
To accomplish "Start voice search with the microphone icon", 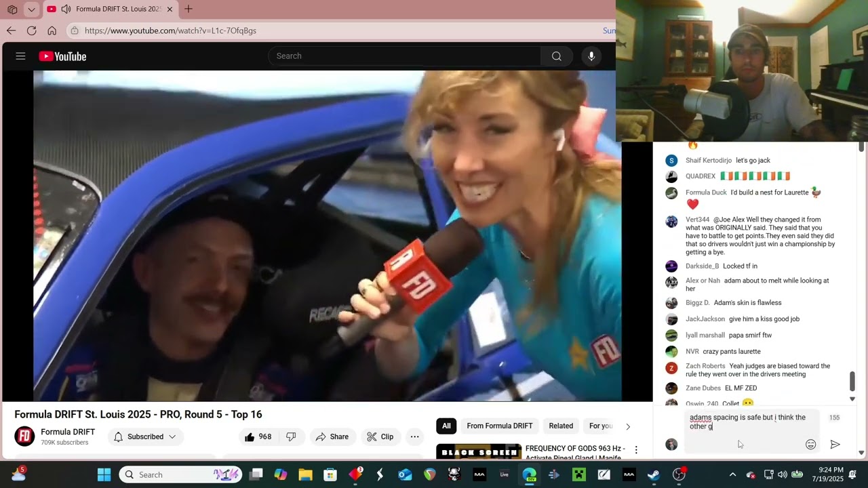I will (x=591, y=56).
